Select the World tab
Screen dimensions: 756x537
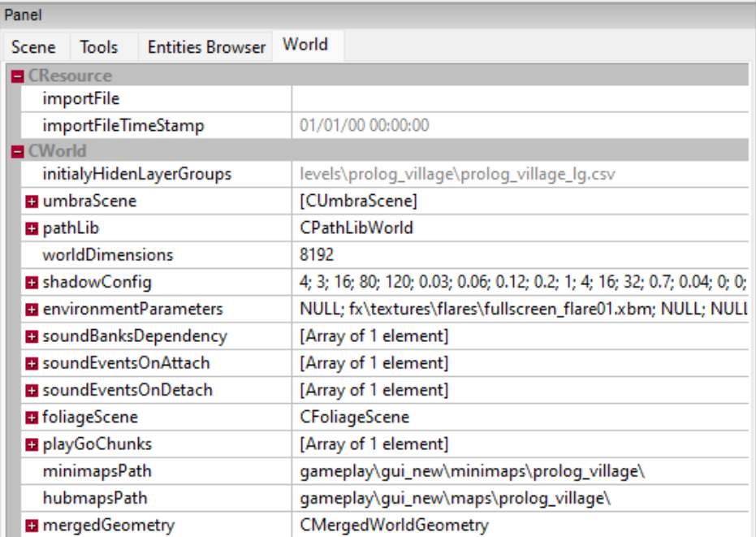click(x=305, y=45)
